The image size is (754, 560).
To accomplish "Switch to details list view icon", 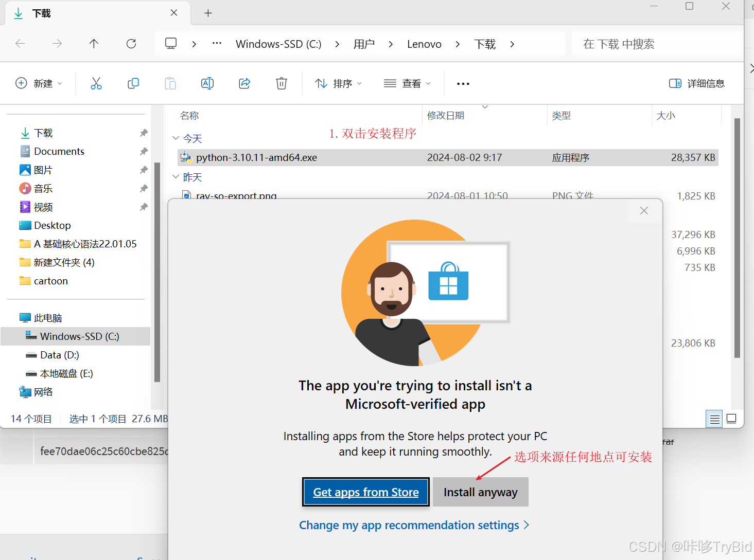I will point(714,419).
